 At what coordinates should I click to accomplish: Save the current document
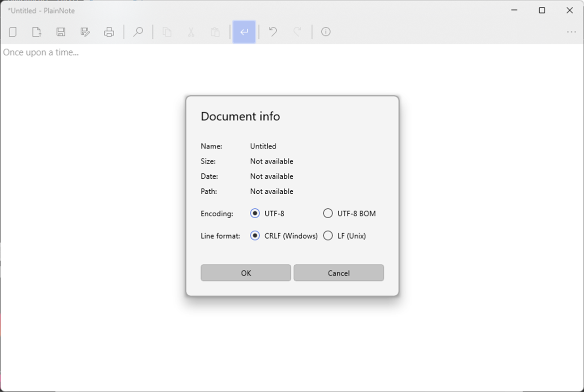pyautogui.click(x=60, y=31)
